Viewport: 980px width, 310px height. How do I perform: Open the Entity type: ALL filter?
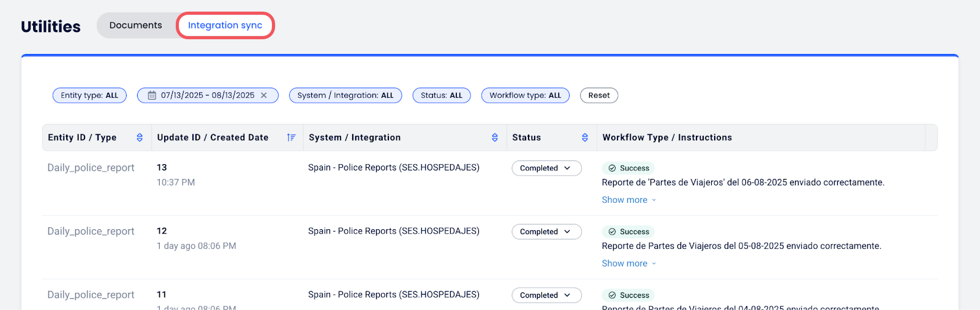pos(89,96)
